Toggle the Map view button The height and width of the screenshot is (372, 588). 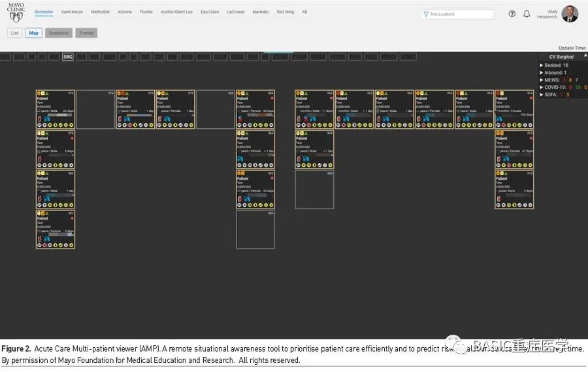[33, 33]
